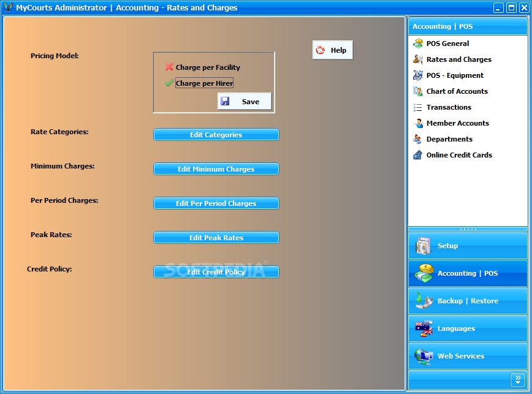Save the pricing model selection
The width and height of the screenshot is (532, 394).
pyautogui.click(x=245, y=101)
